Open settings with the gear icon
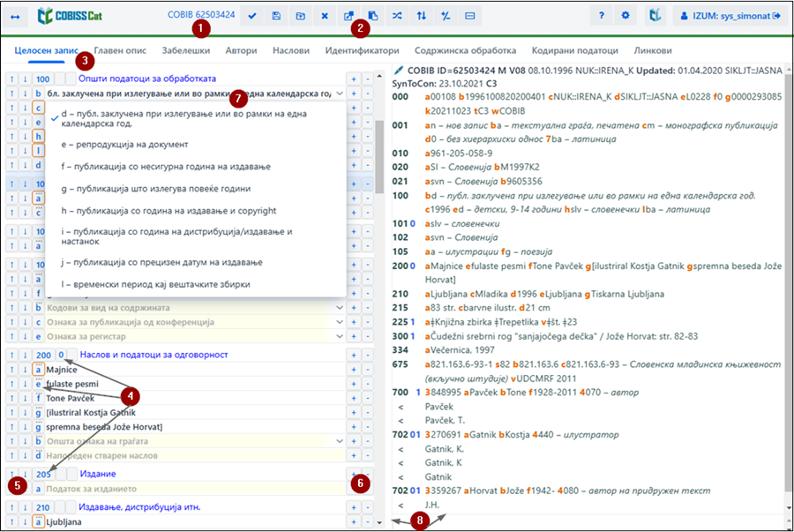Viewport: 794px width, 532px height. pos(625,16)
